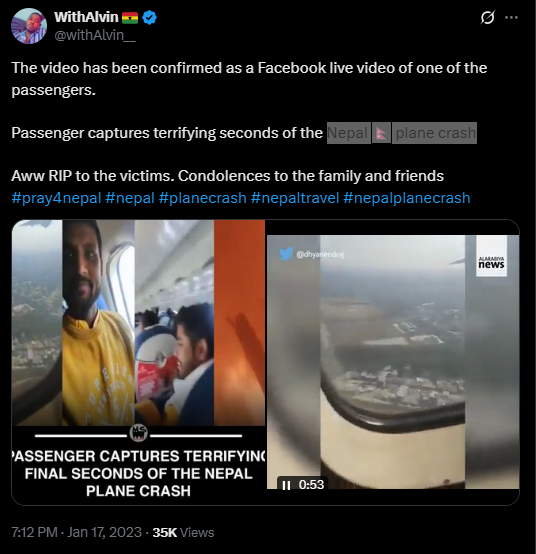This screenshot has height=554, width=536.
Task: Click the Nepal flag emoji in tweet
Action: point(381,133)
